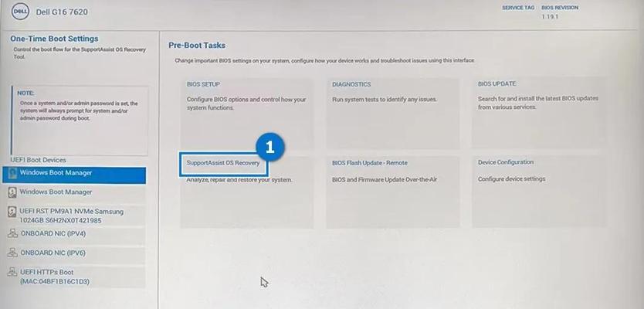Click 'Run system tests to identify any issues' text
This screenshot has width=644, height=309.
(x=385, y=99)
